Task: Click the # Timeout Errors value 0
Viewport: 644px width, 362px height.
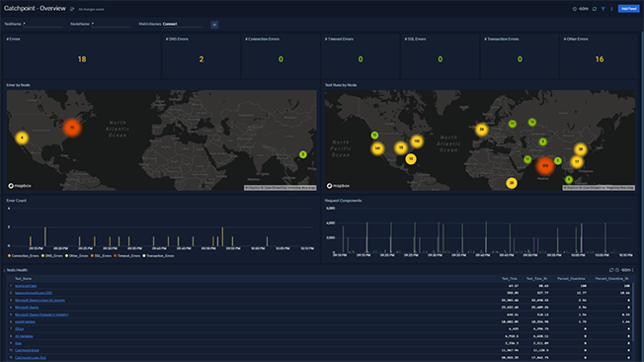Action: [361, 59]
